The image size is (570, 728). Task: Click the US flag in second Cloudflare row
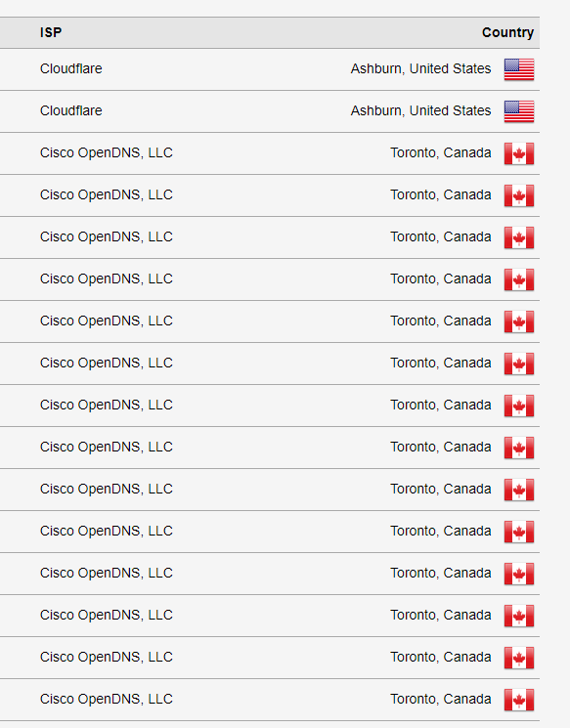(519, 111)
